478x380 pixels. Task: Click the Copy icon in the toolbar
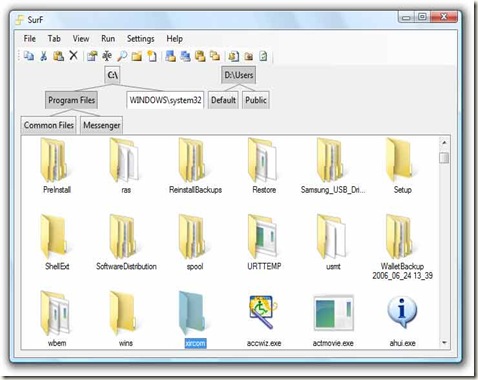click(29, 56)
